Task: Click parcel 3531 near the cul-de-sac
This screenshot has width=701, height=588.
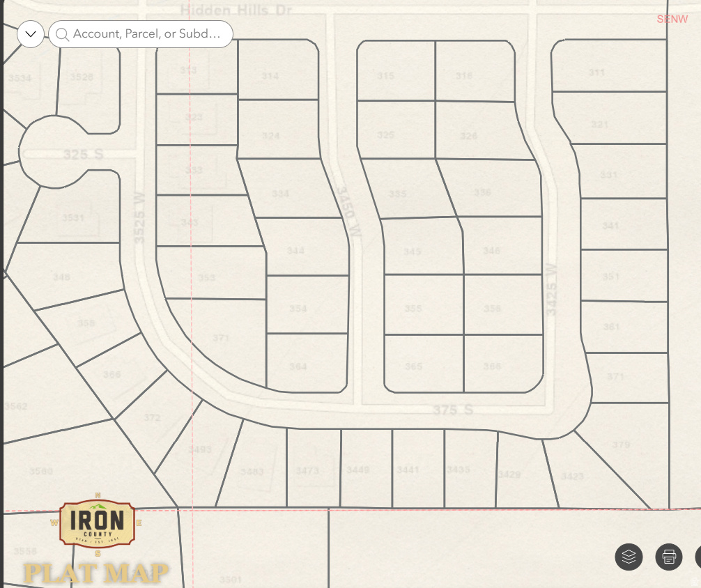Action: pyautogui.click(x=73, y=218)
